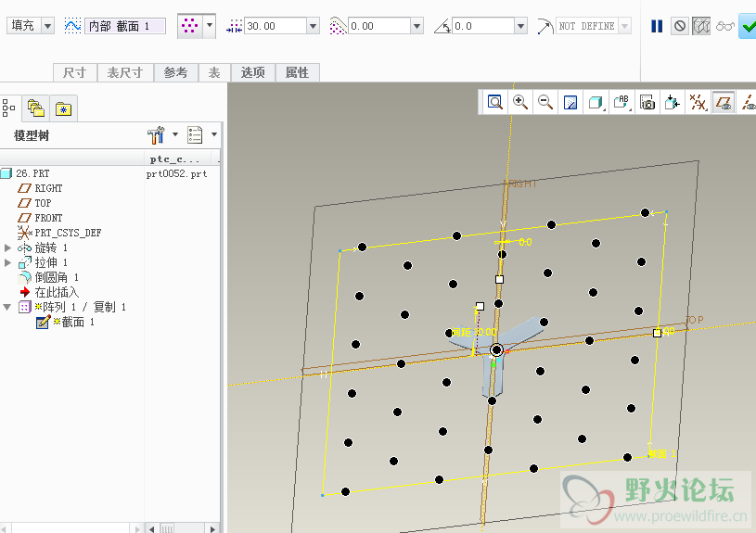The height and width of the screenshot is (533, 756).
Task: Open model tree settings hammer icon
Action: tap(156, 135)
